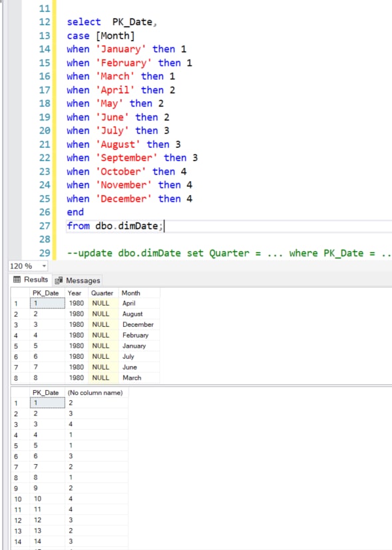
Task: Click the Results grid icon
Action: tap(17, 280)
